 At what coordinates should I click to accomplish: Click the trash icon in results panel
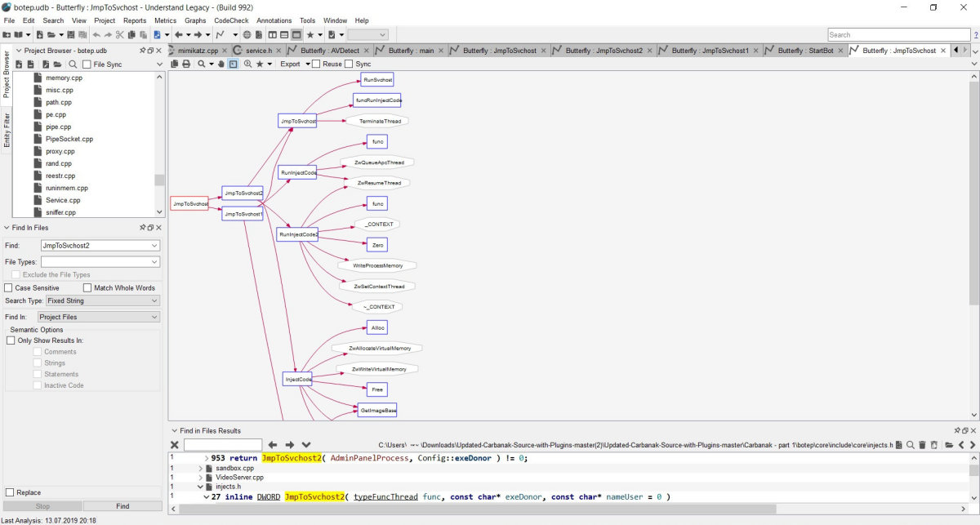(x=922, y=445)
